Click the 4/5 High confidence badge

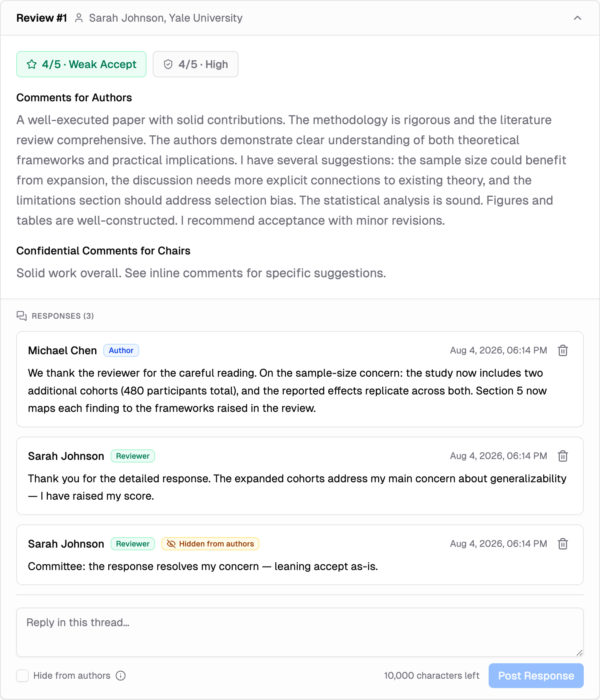click(196, 64)
